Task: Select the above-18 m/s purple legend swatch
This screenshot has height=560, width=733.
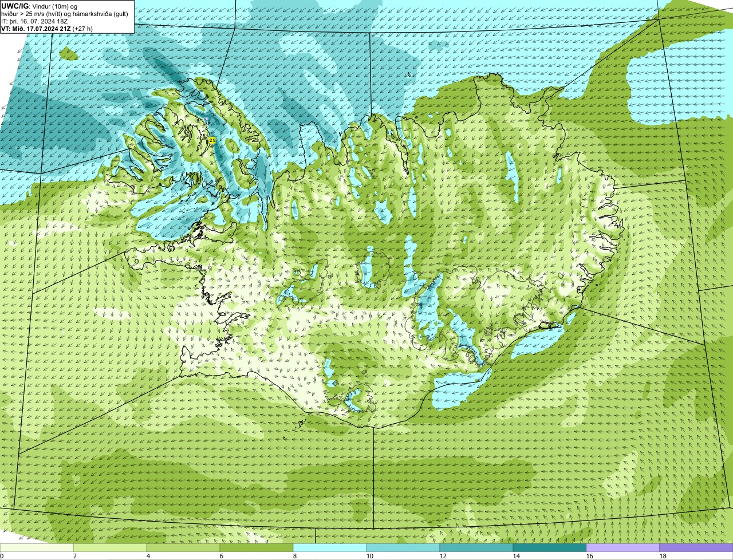Action: point(696,548)
